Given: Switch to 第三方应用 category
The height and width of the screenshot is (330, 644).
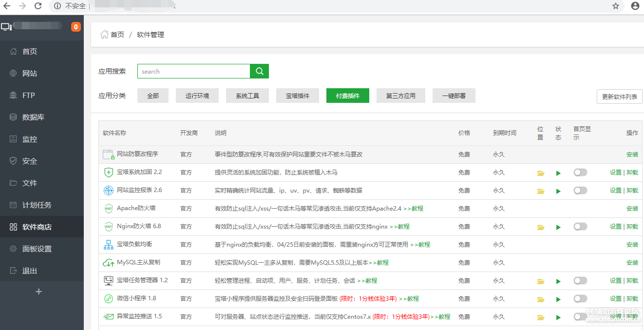Looking at the screenshot, I should click(x=400, y=96).
